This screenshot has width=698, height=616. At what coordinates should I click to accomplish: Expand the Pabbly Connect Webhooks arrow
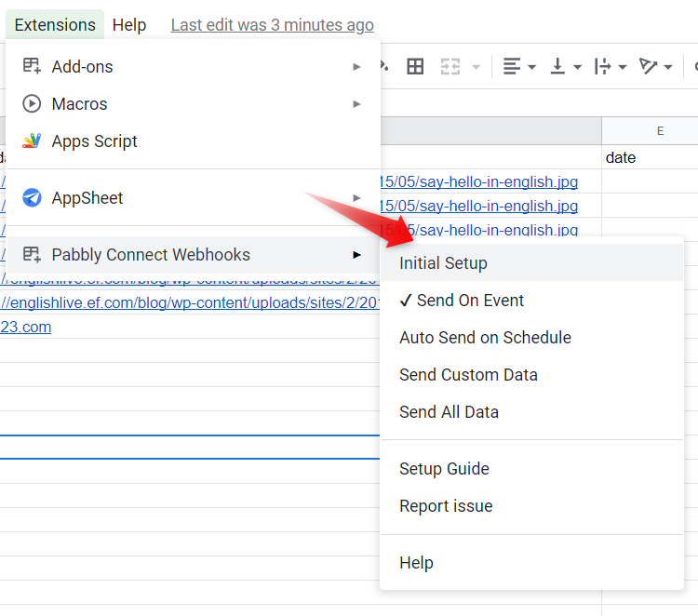click(356, 255)
